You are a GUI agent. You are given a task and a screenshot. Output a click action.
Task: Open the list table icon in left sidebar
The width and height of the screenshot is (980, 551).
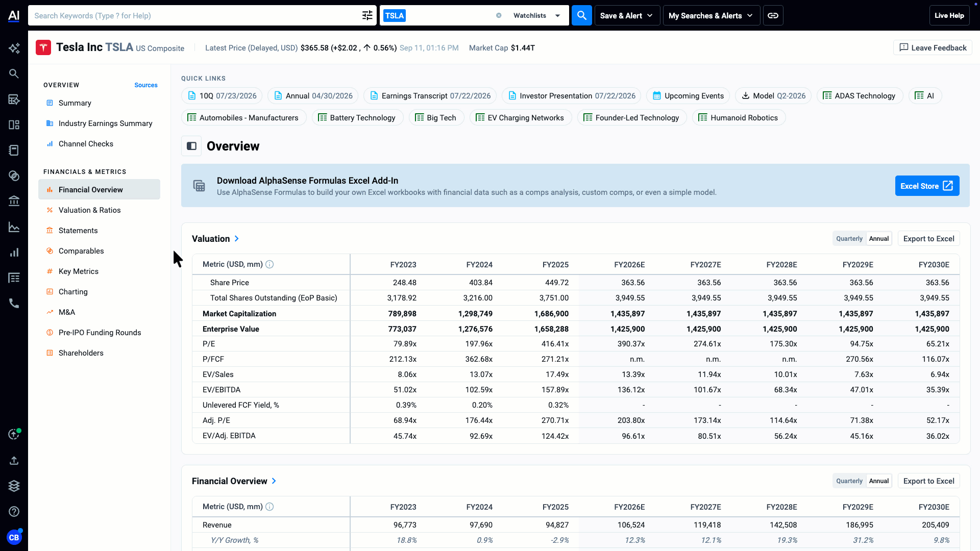point(14,278)
